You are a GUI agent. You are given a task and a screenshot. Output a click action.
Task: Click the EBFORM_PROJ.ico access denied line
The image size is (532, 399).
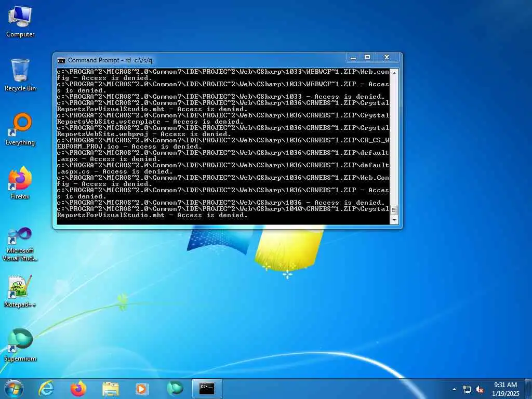[129, 147]
